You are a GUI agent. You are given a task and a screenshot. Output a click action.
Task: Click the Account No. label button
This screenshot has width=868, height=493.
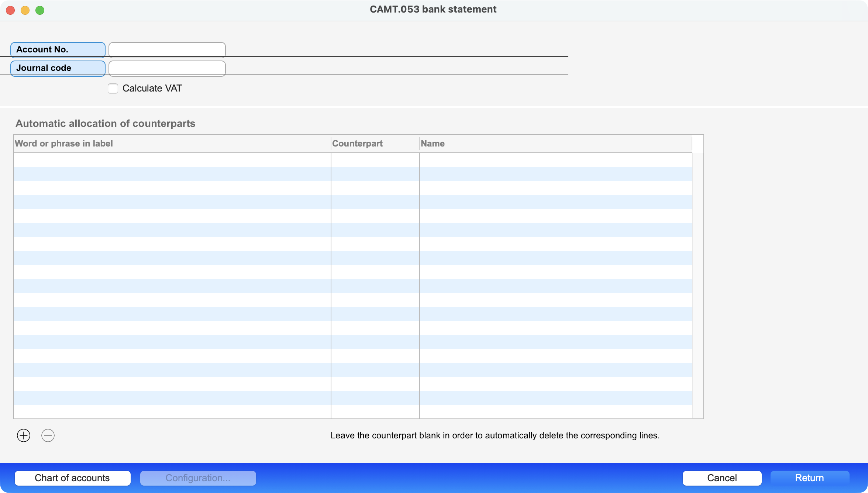click(58, 50)
